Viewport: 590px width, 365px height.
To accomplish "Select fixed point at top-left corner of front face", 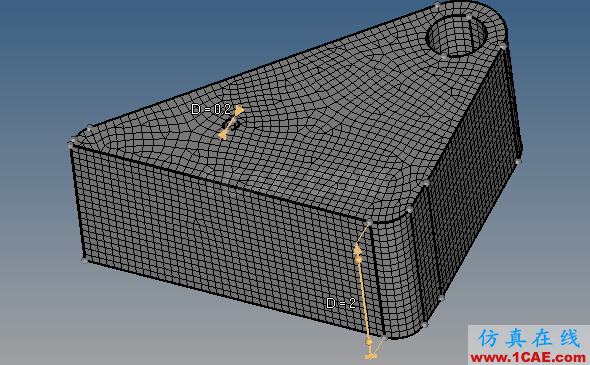I will click(x=70, y=144).
